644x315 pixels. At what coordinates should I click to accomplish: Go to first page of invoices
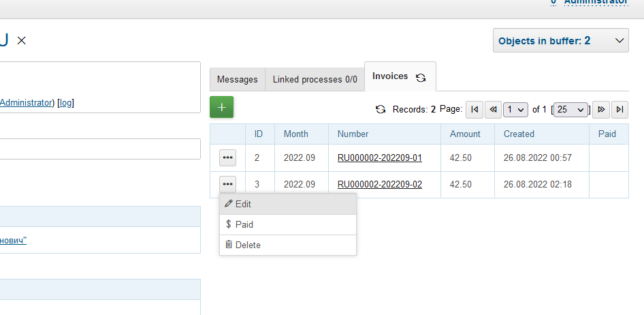(x=474, y=109)
